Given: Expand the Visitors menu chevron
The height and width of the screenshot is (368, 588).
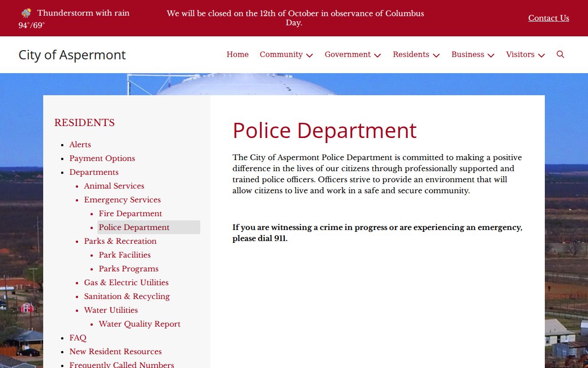Looking at the screenshot, I should click(542, 55).
